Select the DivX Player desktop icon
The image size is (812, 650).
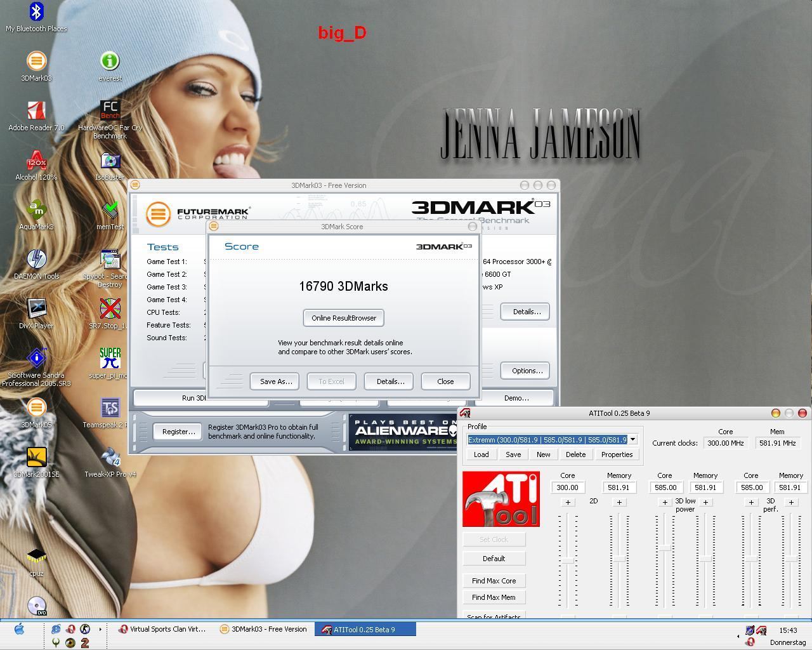point(36,314)
